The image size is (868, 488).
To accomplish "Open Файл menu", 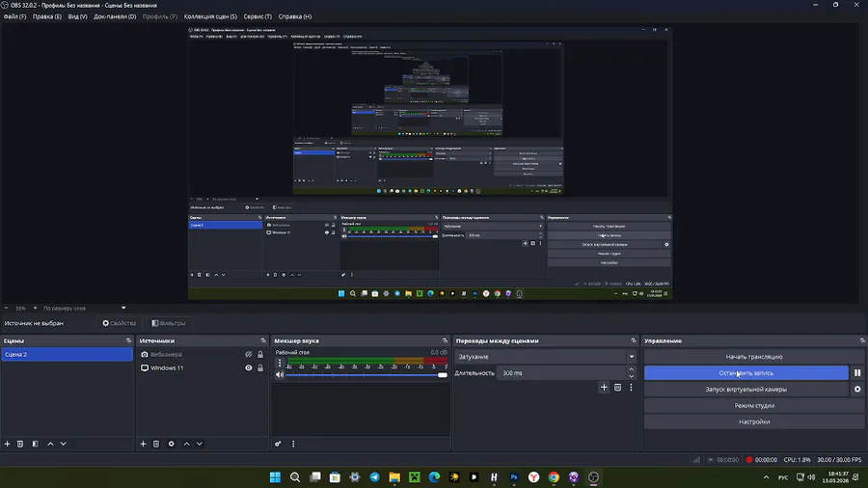I will click(14, 16).
